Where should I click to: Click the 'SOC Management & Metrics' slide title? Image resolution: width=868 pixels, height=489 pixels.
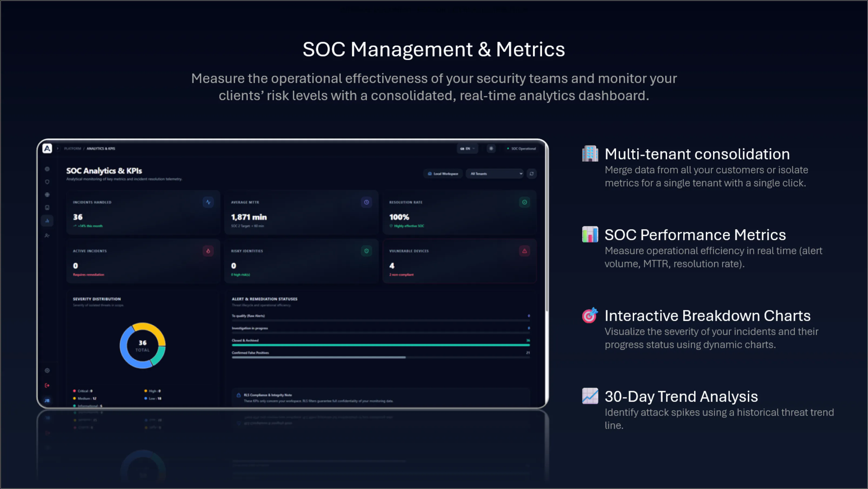tap(434, 49)
